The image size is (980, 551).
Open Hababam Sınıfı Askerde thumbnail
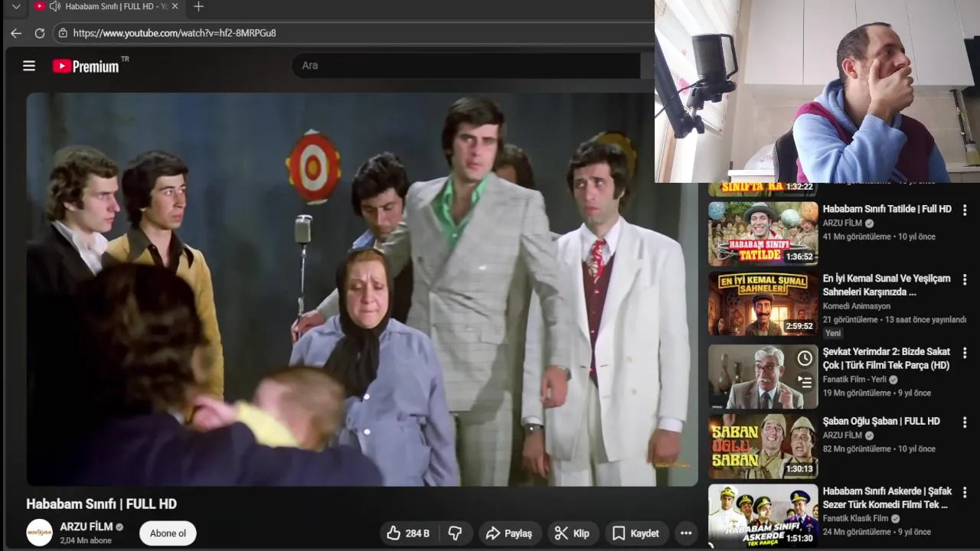[763, 515]
